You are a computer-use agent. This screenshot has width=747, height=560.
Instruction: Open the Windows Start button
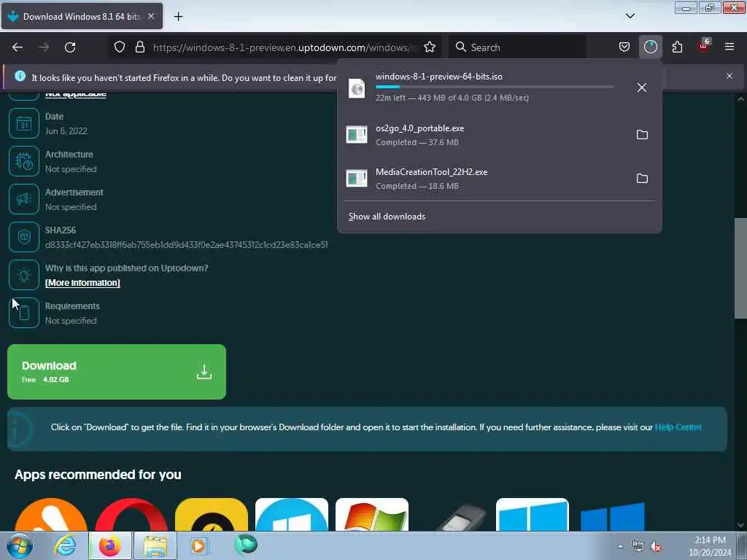[20, 545]
